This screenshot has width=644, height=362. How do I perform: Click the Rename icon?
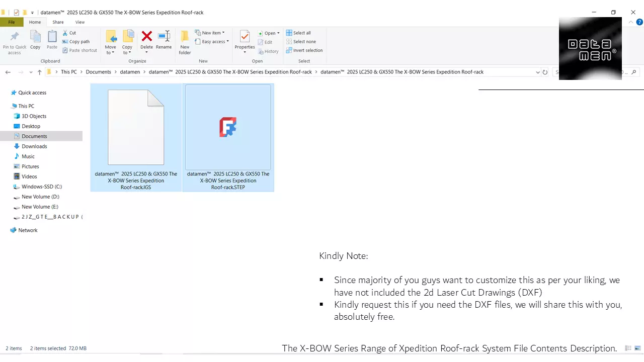point(164,36)
